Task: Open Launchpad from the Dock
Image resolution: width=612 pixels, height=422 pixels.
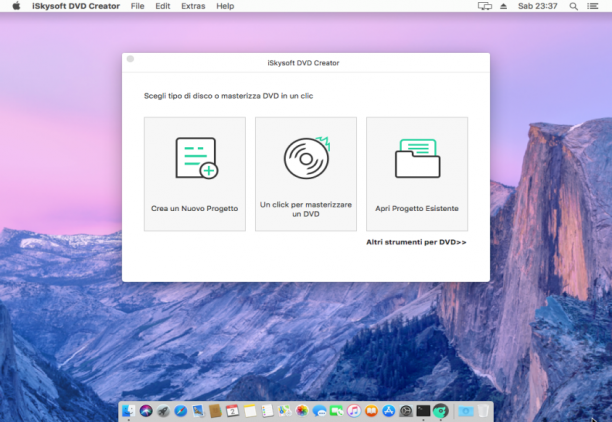Action: [x=163, y=411]
